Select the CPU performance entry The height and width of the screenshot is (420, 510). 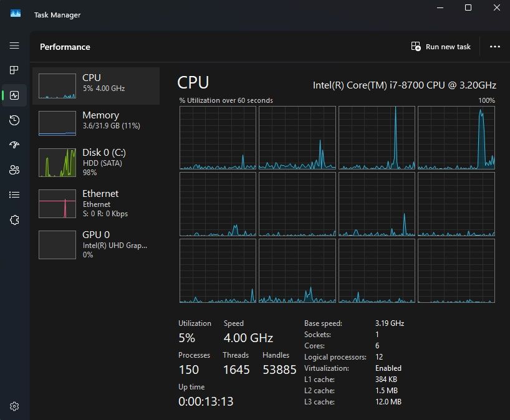96,86
